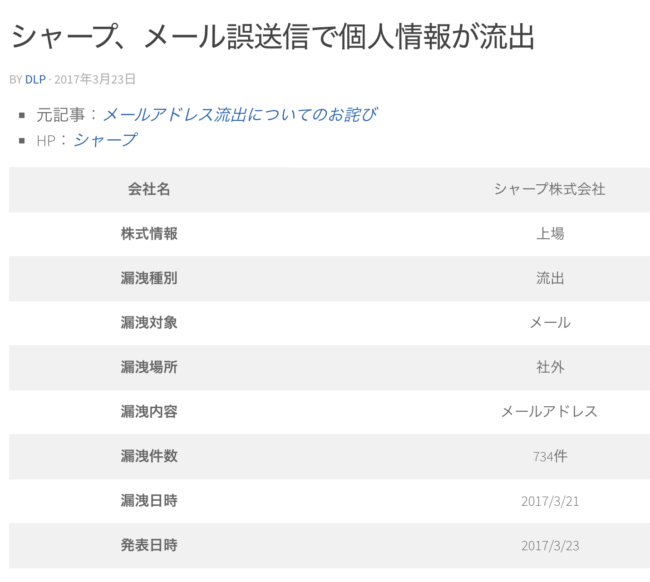Click the 漏洩対象 row label

(149, 322)
